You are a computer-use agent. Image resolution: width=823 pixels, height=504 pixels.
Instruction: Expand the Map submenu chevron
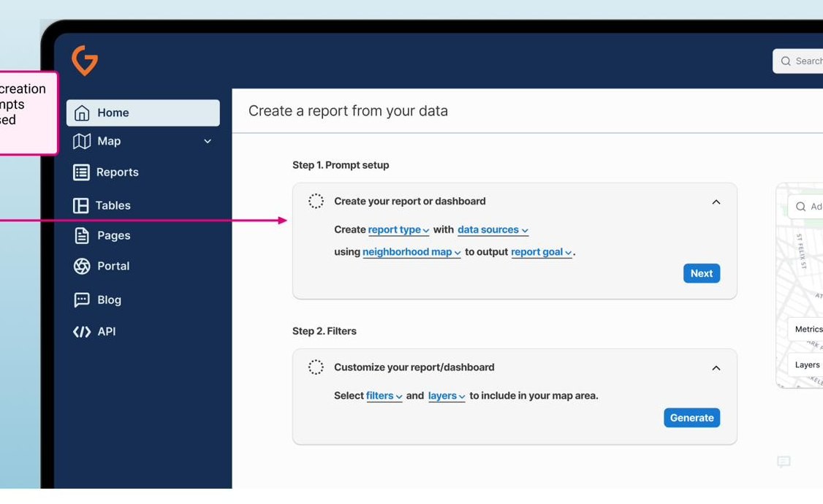[x=208, y=141]
